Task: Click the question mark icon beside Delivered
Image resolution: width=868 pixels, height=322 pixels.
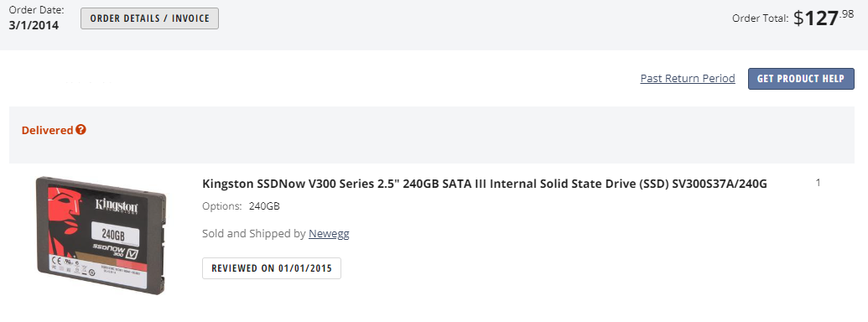Action: click(81, 130)
